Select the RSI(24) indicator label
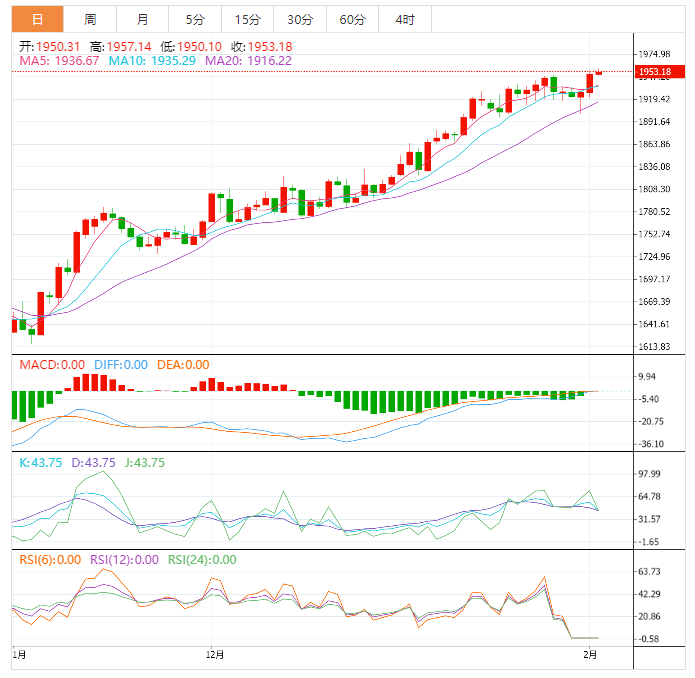 (202, 560)
